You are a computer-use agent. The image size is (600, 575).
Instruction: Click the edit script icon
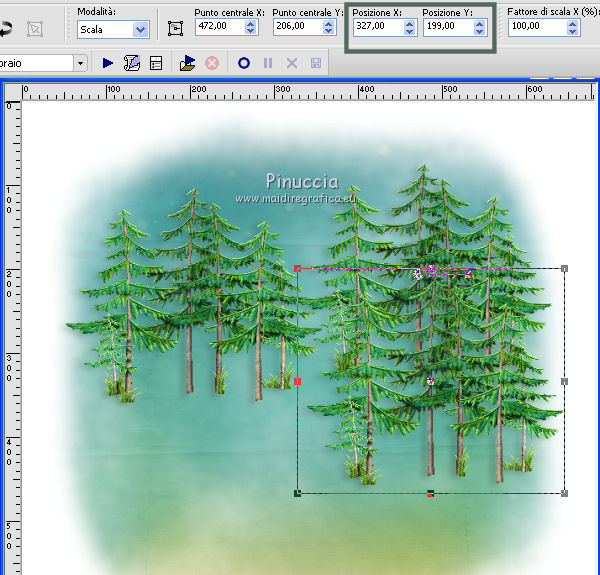tap(132, 63)
